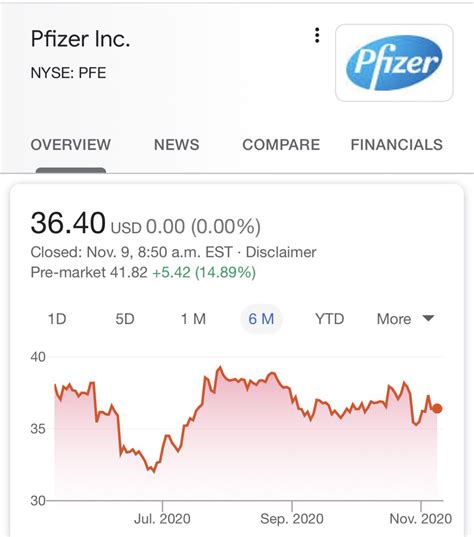Open the three-dot options menu
This screenshot has height=537, width=474.
coord(317,35)
